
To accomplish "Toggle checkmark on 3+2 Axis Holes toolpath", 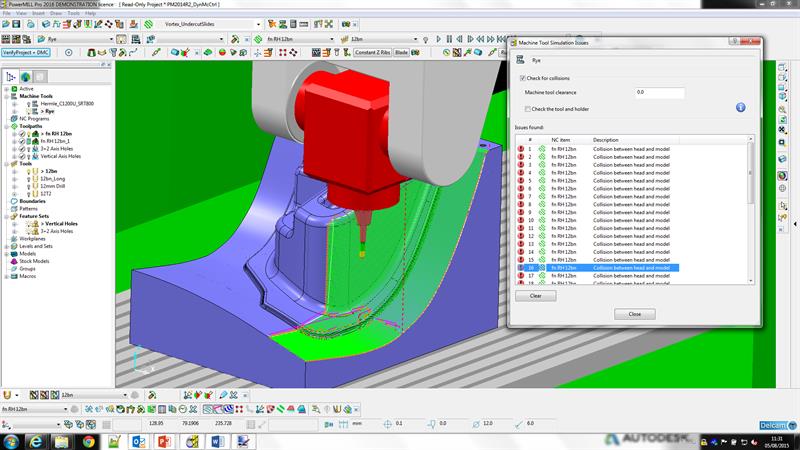I will click(x=22, y=148).
